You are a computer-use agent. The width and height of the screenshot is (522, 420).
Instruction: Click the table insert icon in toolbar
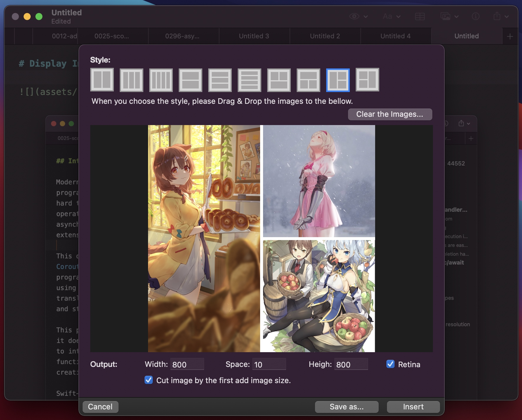coord(420,16)
